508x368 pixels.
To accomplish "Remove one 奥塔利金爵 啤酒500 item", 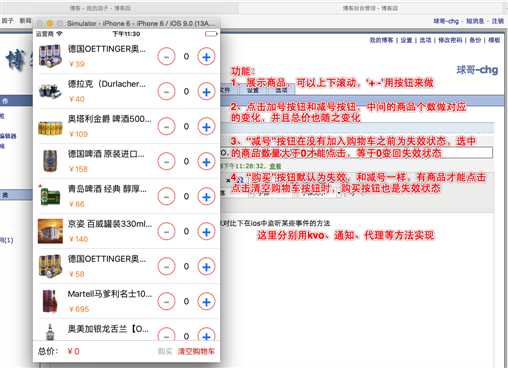I will [166, 127].
